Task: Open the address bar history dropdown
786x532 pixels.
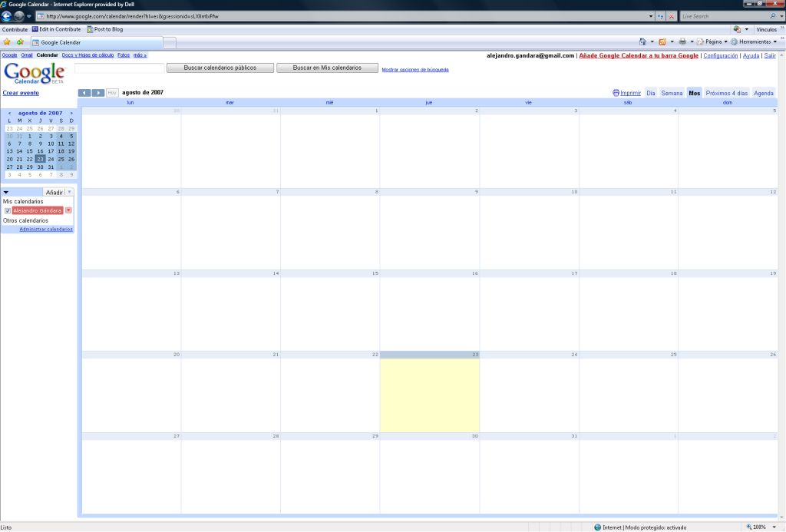Action: 651,16
